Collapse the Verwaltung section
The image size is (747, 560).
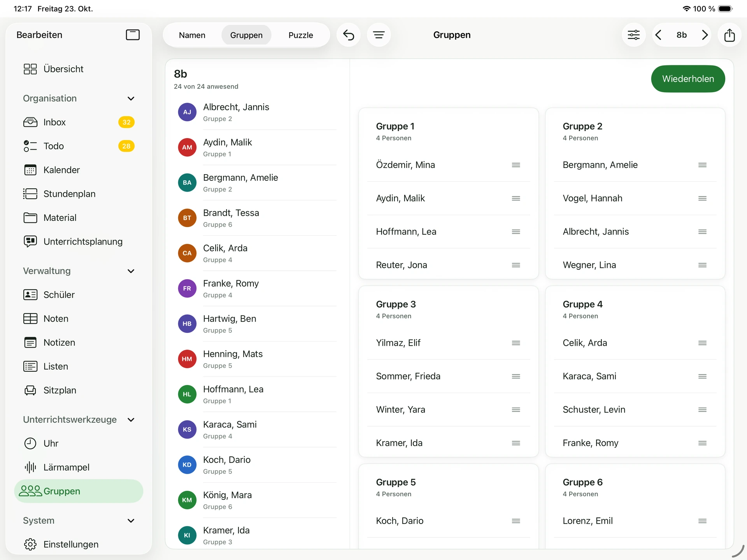[x=131, y=271]
